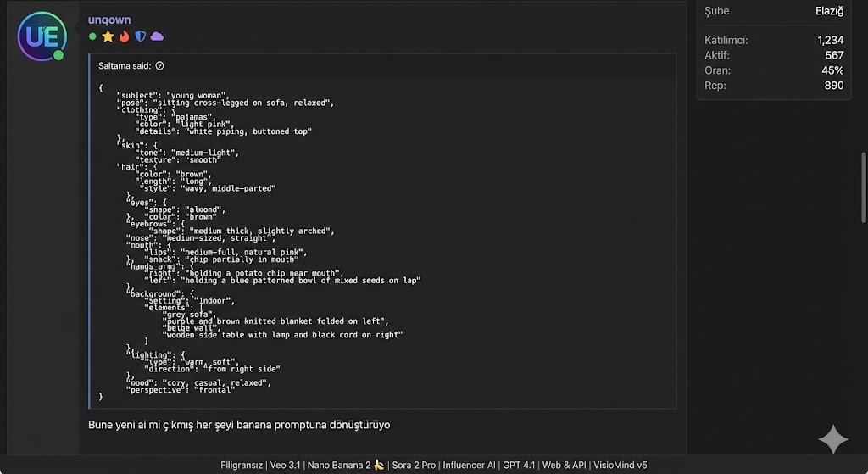Click inside the quoted JSON code block

[382, 243]
